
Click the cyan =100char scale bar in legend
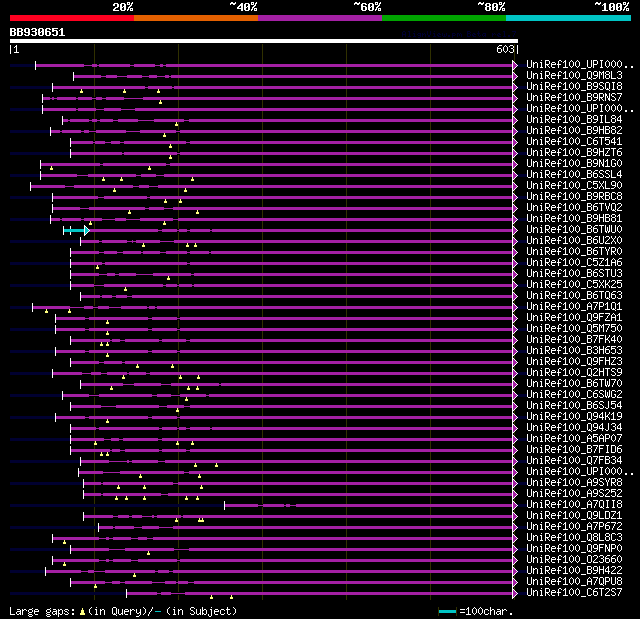[447, 611]
